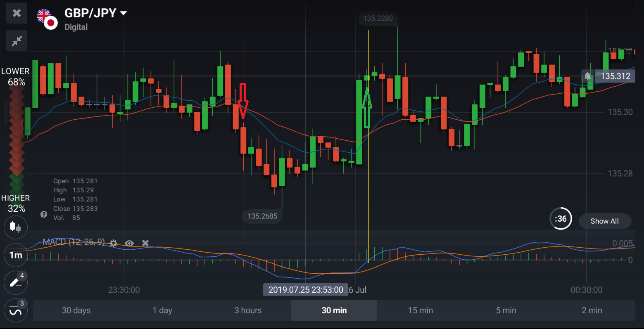Open the 1m candle interval selector
Viewport: 644px width, 329px height.
pos(16,255)
